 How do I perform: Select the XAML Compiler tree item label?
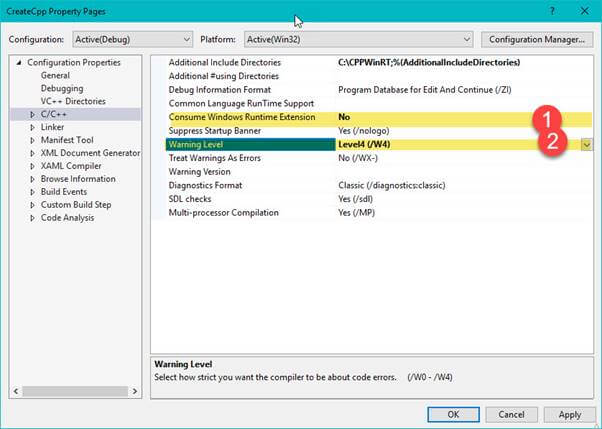pos(71,166)
